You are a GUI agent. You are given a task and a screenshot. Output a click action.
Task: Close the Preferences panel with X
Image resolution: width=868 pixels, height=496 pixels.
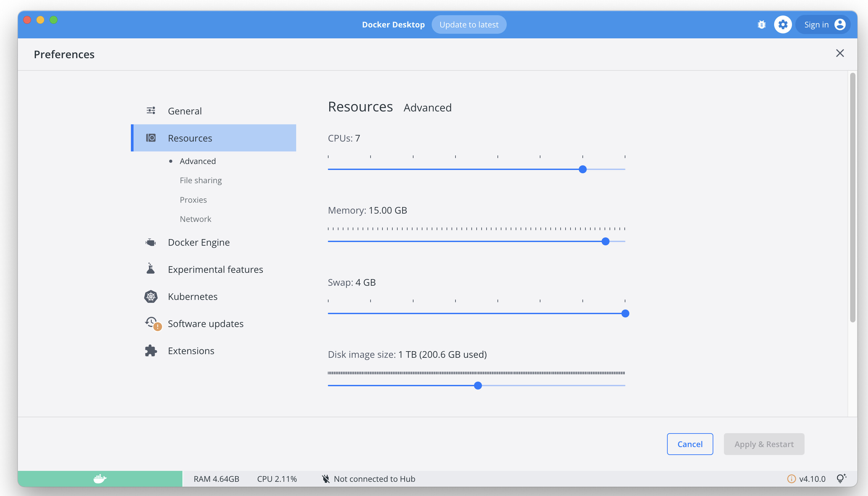(840, 53)
